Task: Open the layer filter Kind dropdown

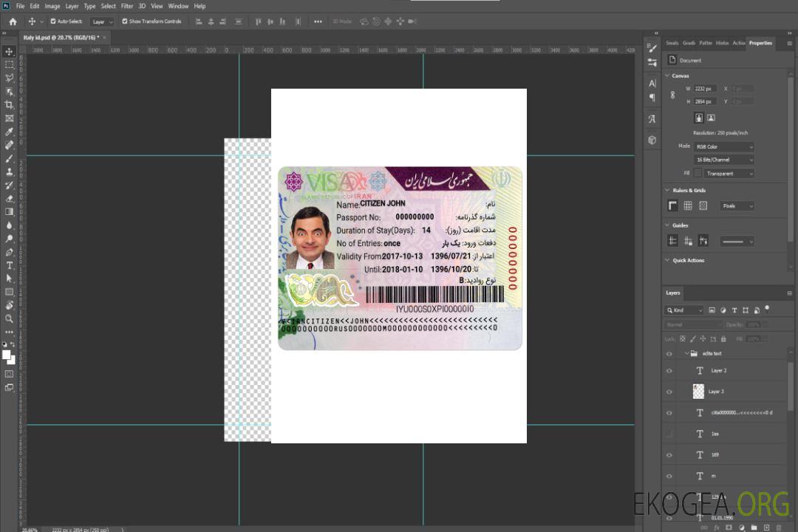Action: pyautogui.click(x=684, y=310)
